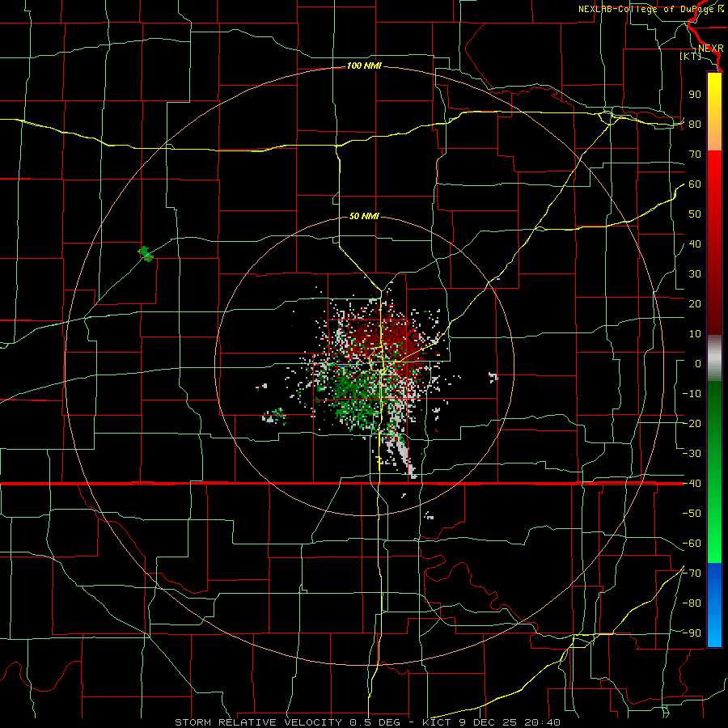The width and height of the screenshot is (728, 728).
Task: Click the -30 value on the velocity scale
Action: coord(692,454)
